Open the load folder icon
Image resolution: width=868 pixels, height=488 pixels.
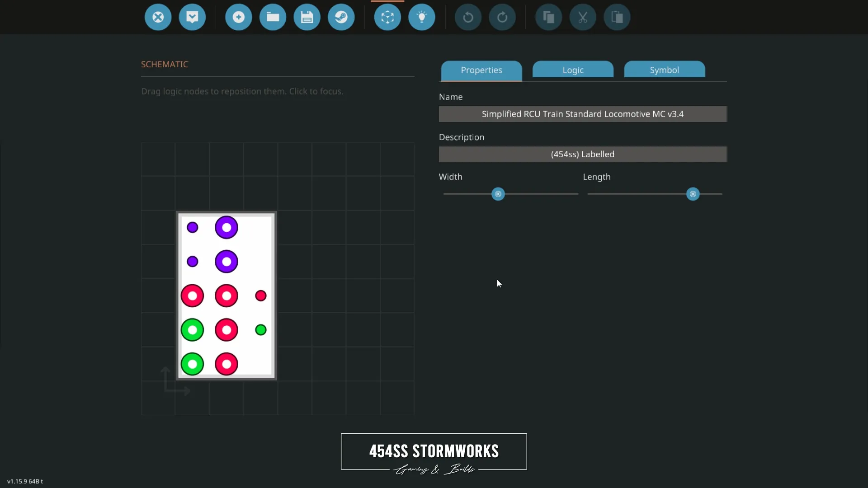pos(273,17)
